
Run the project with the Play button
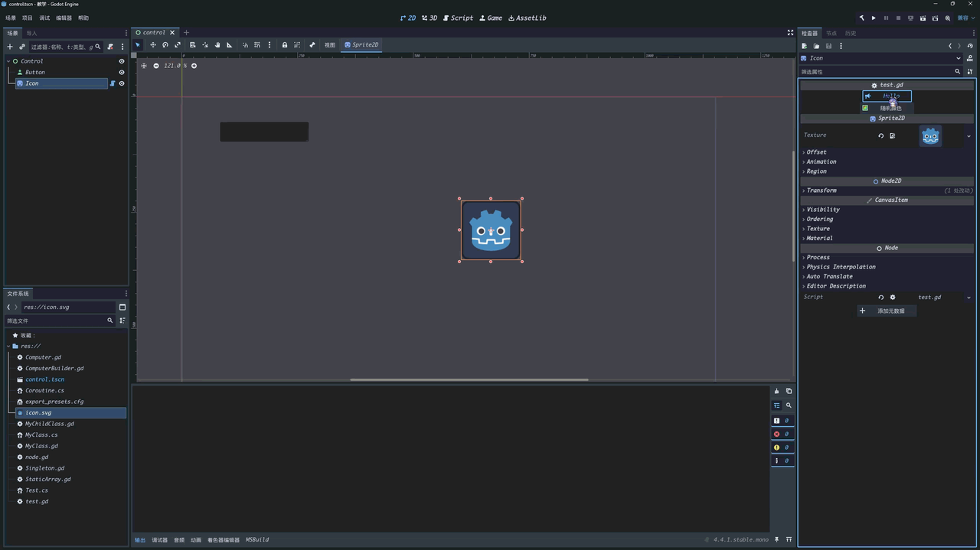tap(874, 18)
